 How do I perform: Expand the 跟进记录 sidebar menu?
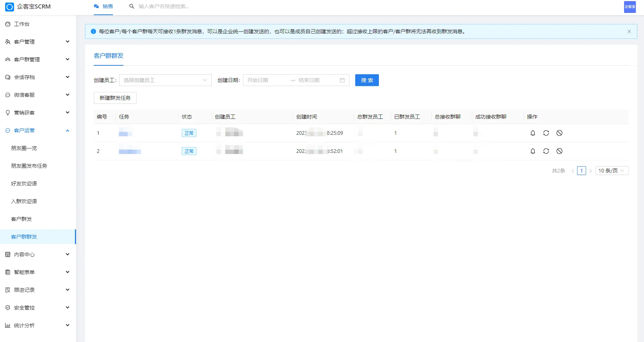(x=38, y=290)
